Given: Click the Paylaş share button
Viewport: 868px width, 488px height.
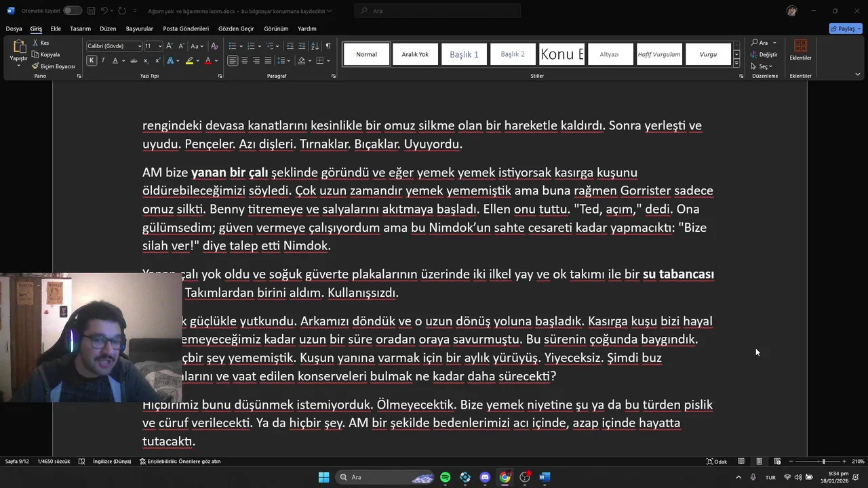Looking at the screenshot, I should pyautogui.click(x=846, y=28).
